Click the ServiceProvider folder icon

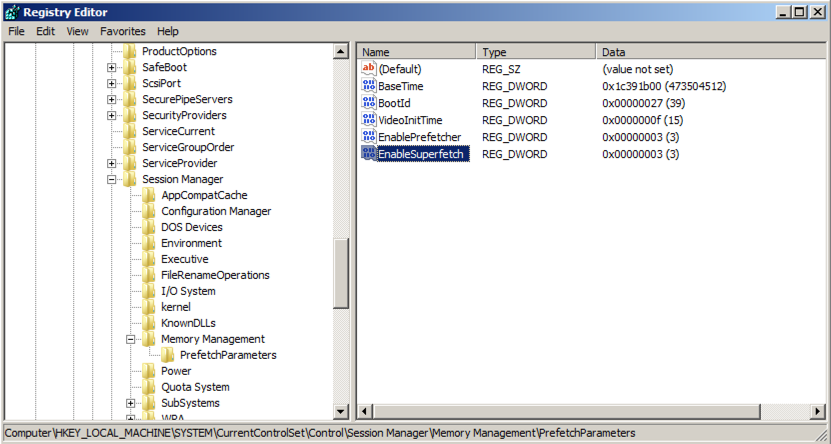(x=130, y=163)
